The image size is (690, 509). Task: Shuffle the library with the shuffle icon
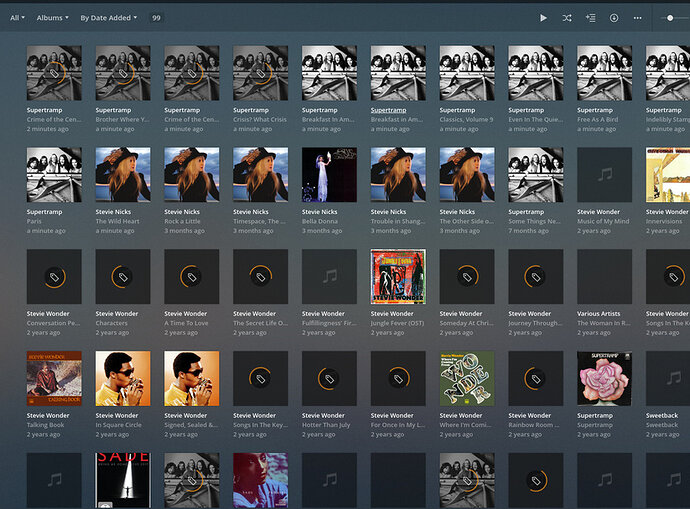[x=567, y=18]
